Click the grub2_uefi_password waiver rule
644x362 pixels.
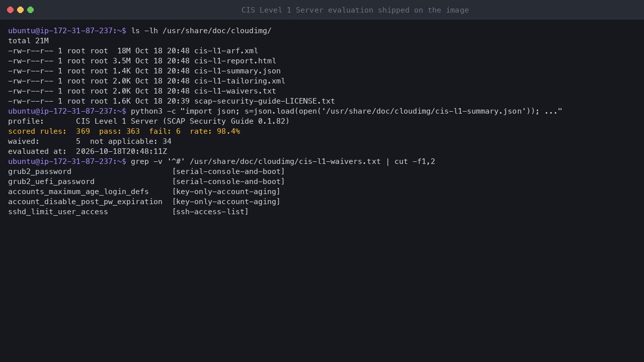click(x=51, y=182)
